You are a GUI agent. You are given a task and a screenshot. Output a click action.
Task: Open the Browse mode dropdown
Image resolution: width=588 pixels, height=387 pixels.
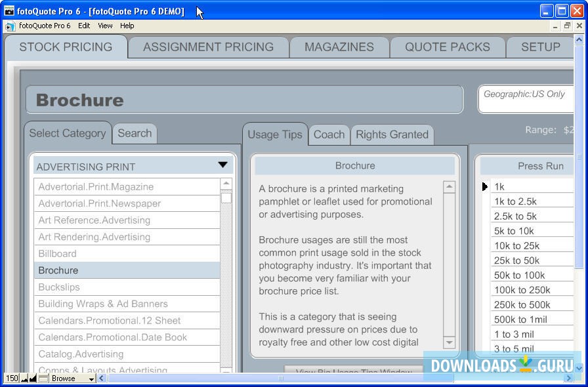73,378
